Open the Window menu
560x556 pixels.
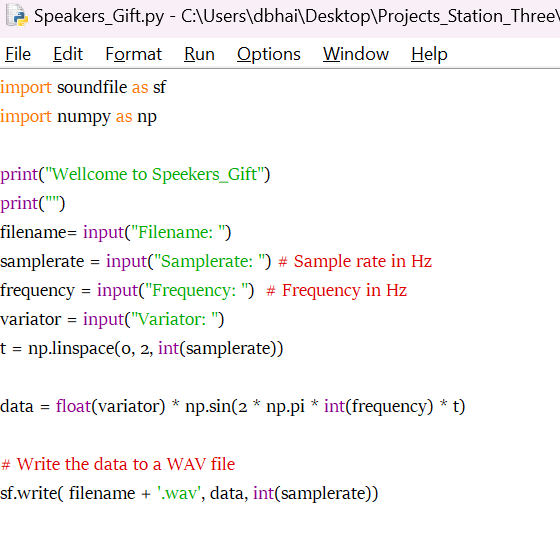pos(356,54)
